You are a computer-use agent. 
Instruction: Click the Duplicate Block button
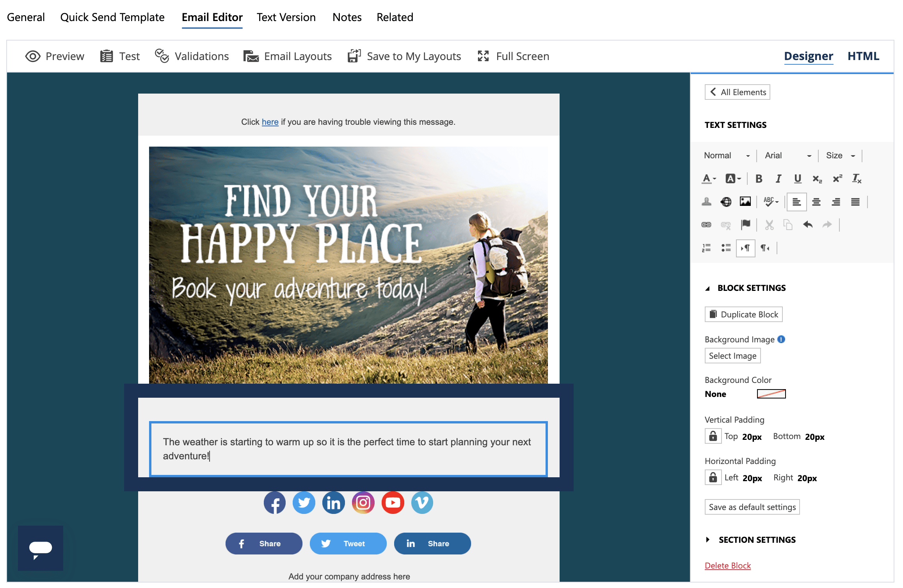(743, 314)
